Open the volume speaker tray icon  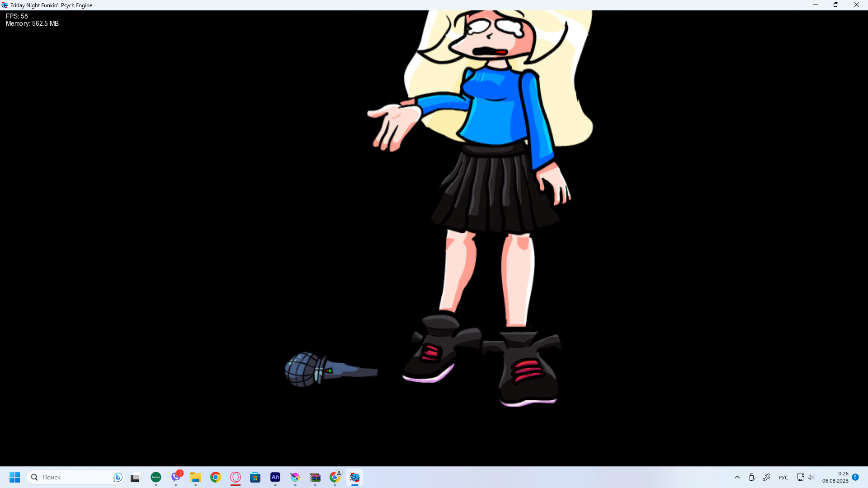pyautogui.click(x=811, y=477)
